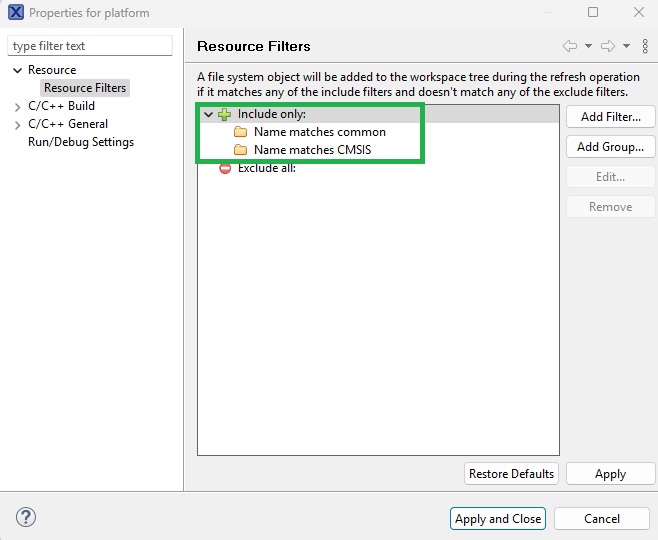
Task: Expand the C/C++ Build node
Action: (17, 106)
